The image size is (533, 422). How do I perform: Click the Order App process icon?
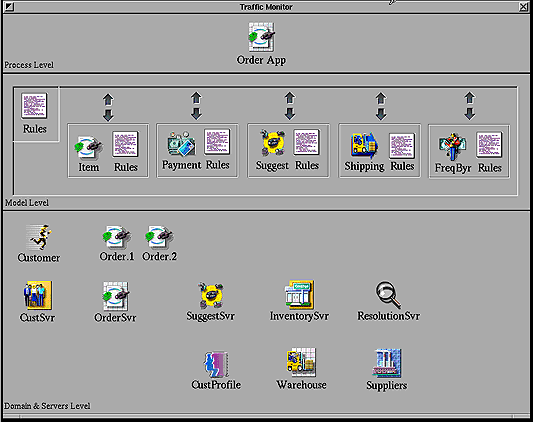point(261,37)
